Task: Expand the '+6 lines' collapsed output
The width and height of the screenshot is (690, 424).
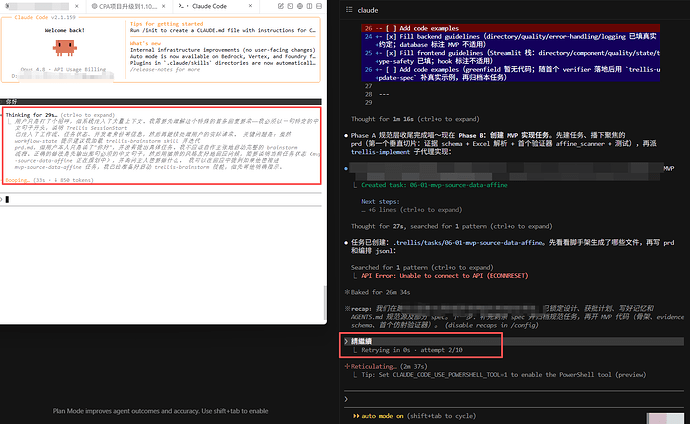Action: [x=411, y=210]
